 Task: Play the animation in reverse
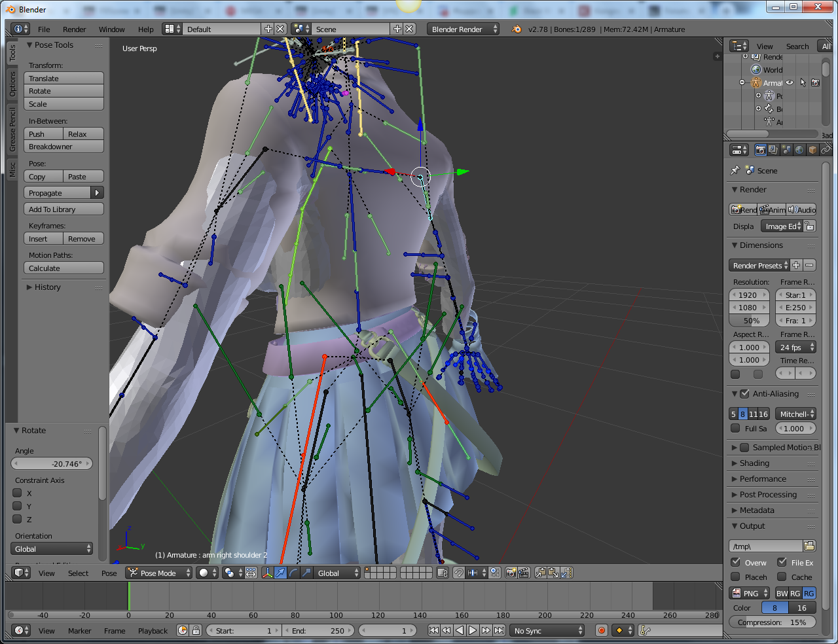(460, 630)
